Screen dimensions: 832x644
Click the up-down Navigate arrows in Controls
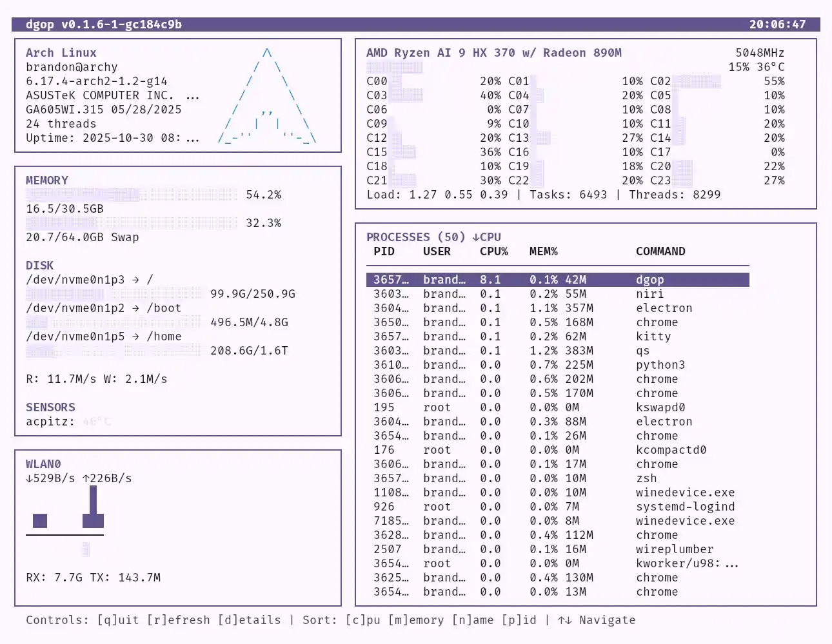pyautogui.click(x=564, y=620)
